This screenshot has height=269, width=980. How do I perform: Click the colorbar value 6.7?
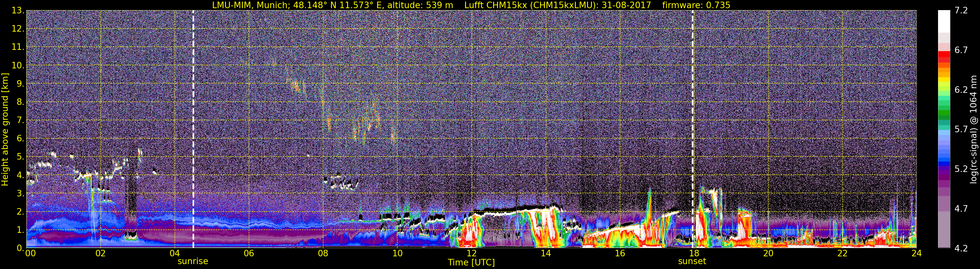961,50
